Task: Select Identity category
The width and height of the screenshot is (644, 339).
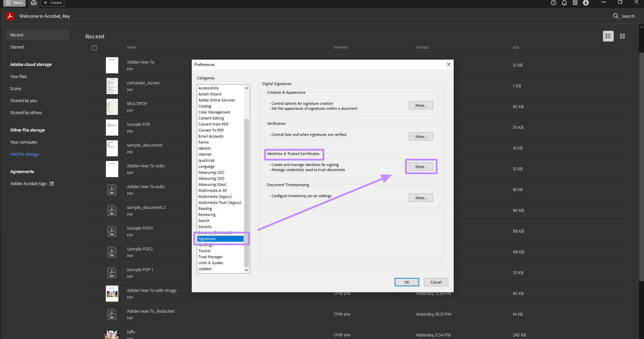Action: pyautogui.click(x=205, y=148)
